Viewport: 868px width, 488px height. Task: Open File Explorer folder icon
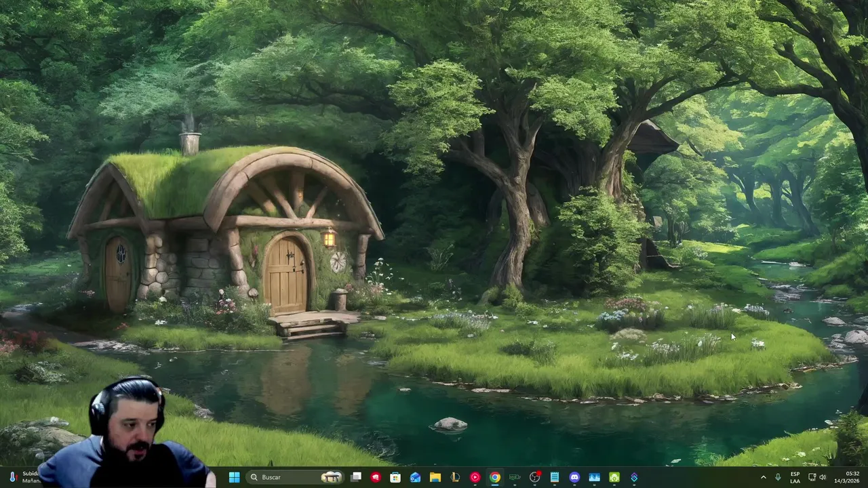435,477
